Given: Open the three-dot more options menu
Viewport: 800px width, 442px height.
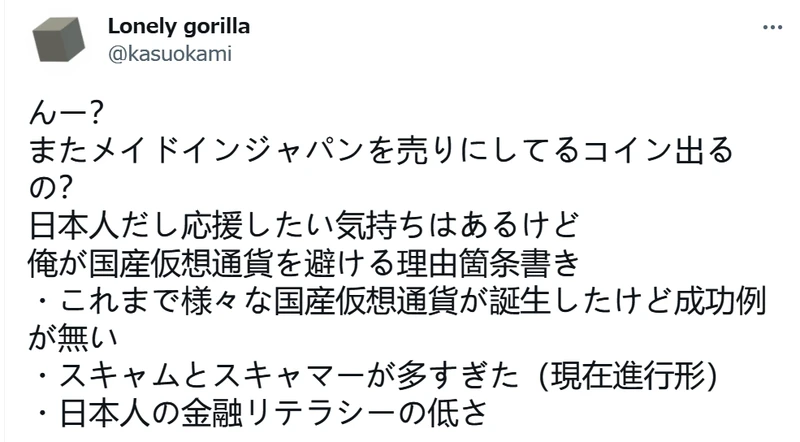Looking at the screenshot, I should click(772, 27).
